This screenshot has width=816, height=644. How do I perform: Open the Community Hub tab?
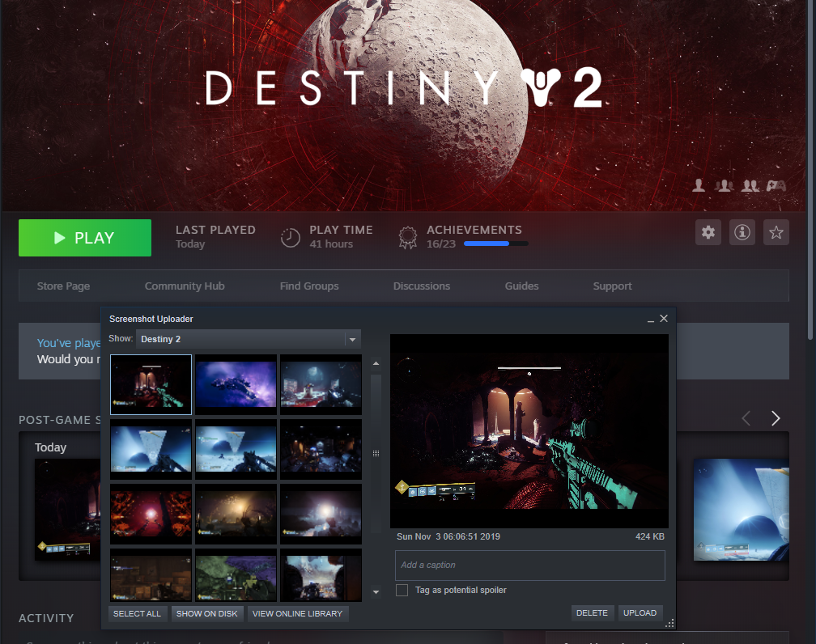(185, 286)
